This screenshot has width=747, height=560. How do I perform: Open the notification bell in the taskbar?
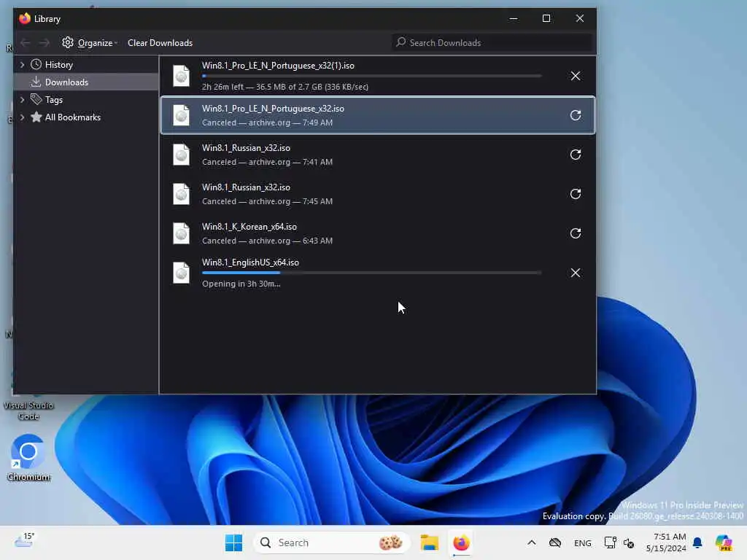click(x=697, y=542)
